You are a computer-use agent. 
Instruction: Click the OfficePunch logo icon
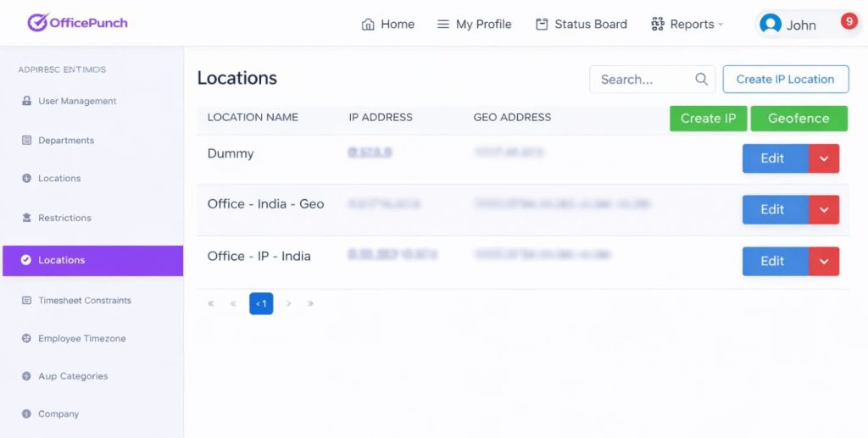[37, 23]
